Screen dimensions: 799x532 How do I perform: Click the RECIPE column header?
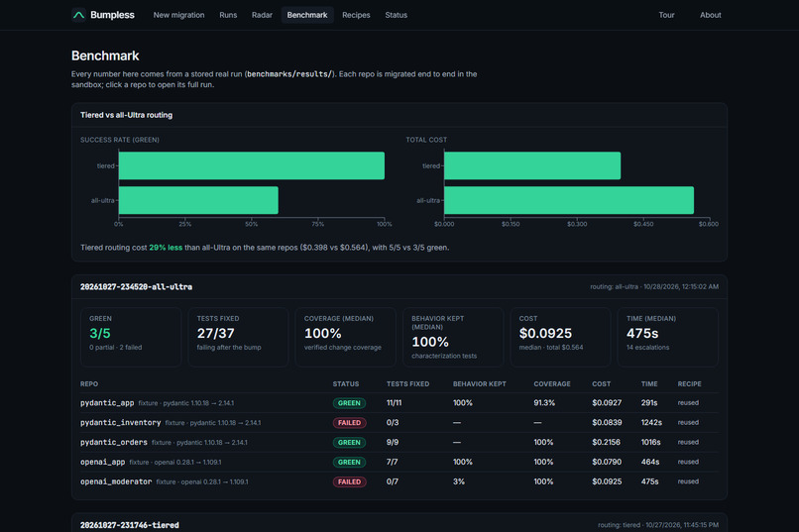[689, 384]
